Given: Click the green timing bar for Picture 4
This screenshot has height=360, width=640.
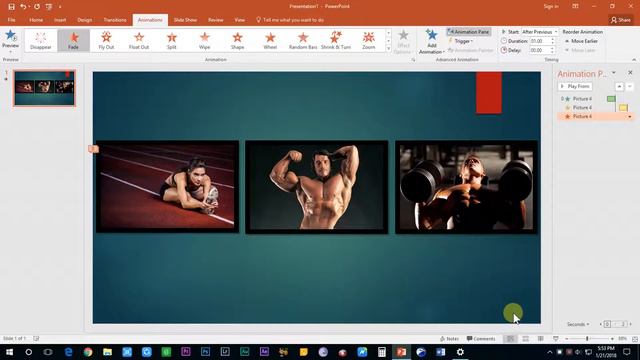Looking at the screenshot, I should tap(611, 99).
